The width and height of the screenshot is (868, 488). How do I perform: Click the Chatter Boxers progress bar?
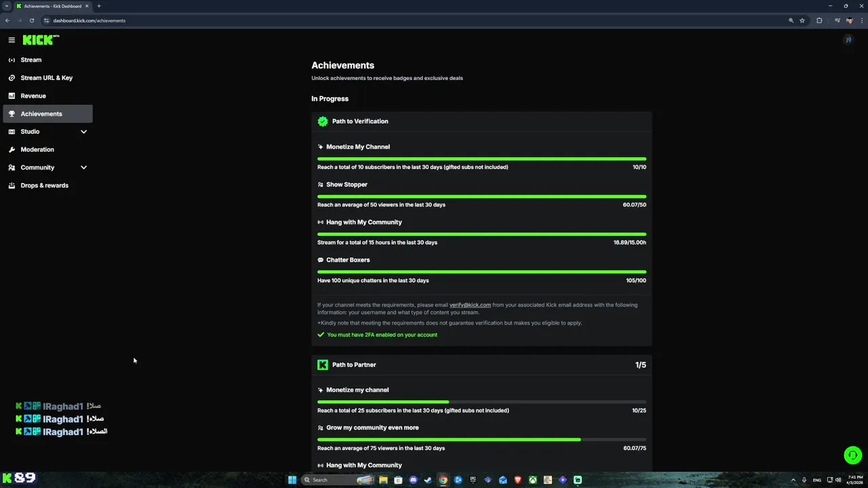(481, 272)
